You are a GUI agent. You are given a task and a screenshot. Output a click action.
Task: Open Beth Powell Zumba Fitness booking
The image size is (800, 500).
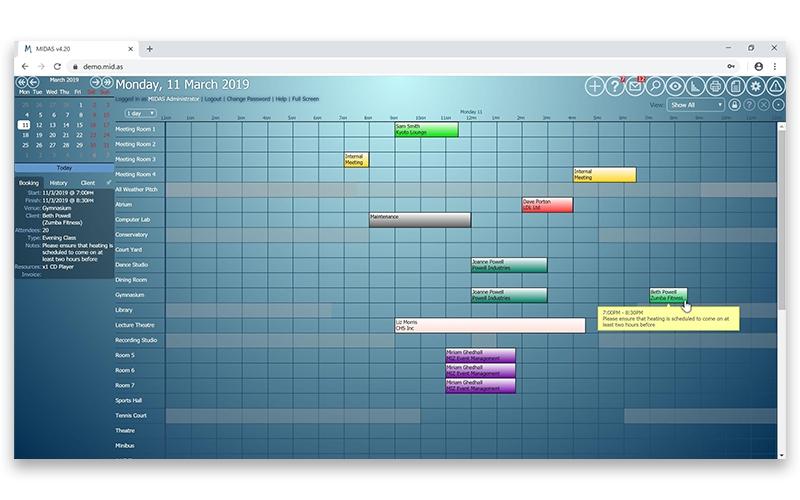(x=668, y=295)
